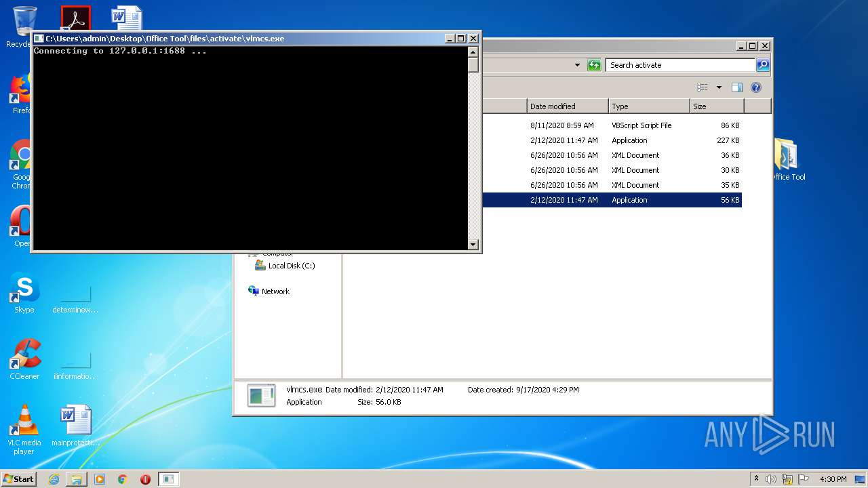Viewport: 868px width, 488px height.
Task: Open the network tray icon
Action: pyautogui.click(x=787, y=479)
